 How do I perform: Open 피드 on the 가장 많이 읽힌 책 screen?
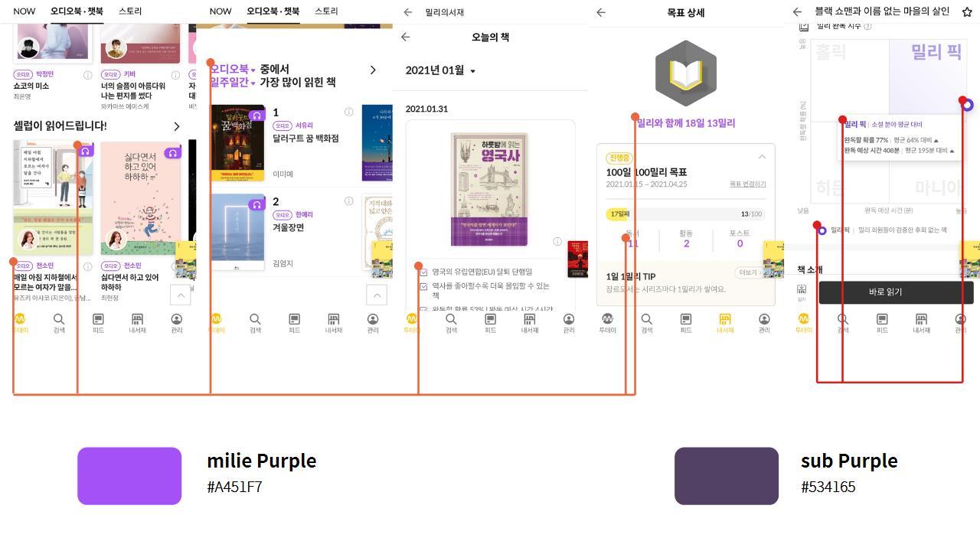[294, 323]
